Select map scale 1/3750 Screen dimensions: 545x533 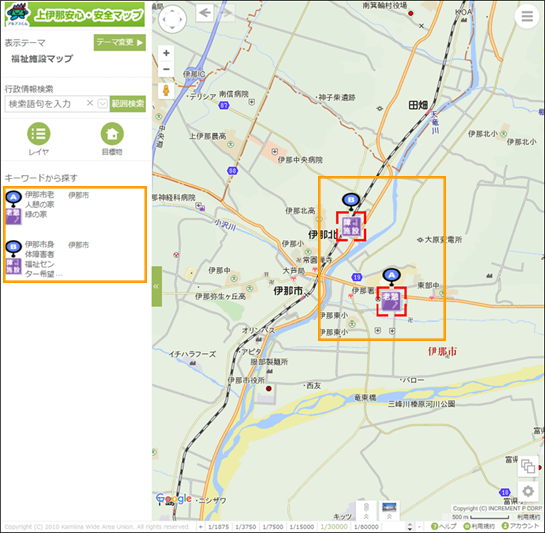click(x=245, y=527)
